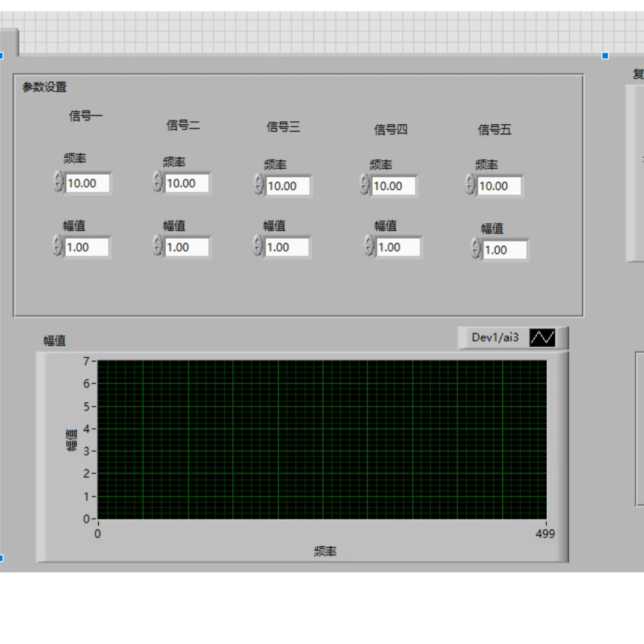Select the 信号五 label
The image size is (644, 644).
click(x=494, y=130)
